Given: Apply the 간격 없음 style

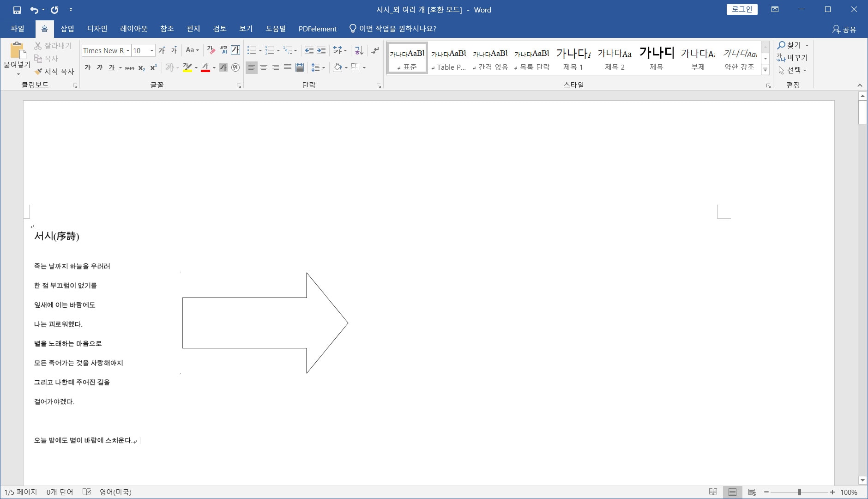Looking at the screenshot, I should 490,57.
